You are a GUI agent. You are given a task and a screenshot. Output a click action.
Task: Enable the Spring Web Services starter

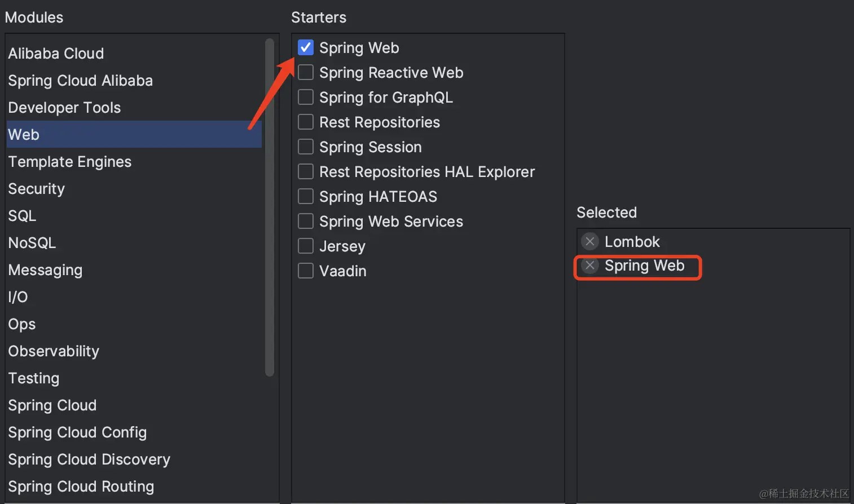pyautogui.click(x=306, y=222)
